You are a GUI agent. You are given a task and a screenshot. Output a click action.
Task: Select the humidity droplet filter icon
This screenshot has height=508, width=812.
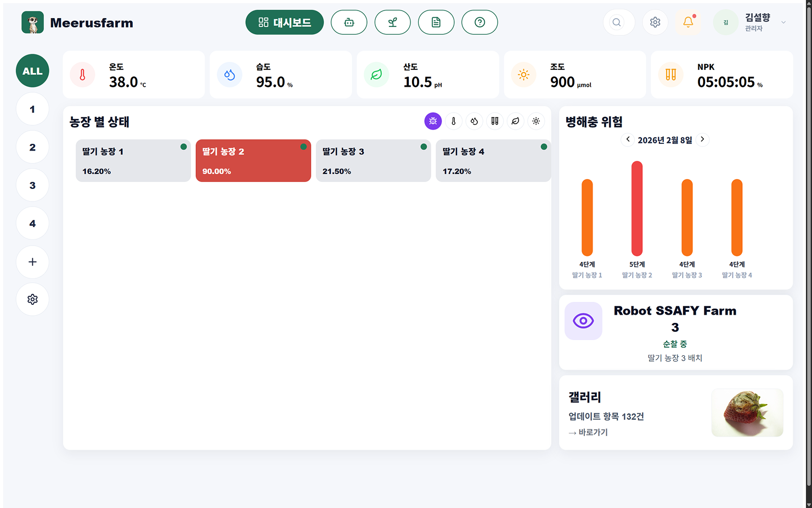click(x=474, y=121)
